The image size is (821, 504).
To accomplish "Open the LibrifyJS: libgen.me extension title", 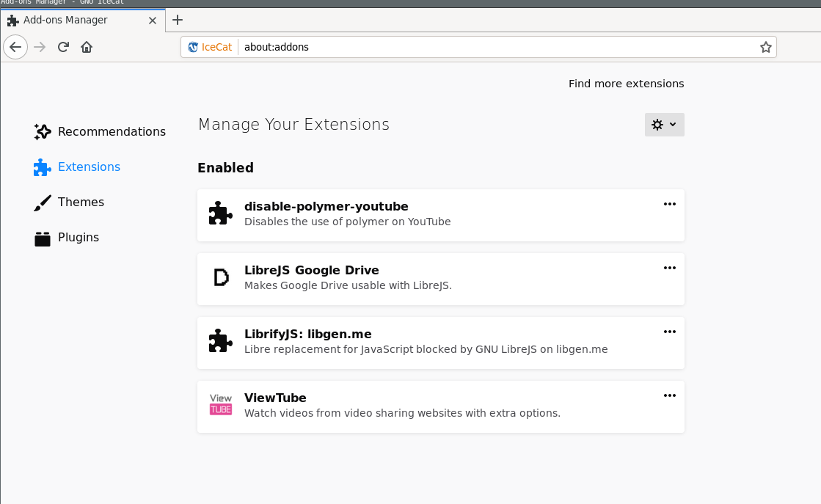I will [308, 335].
